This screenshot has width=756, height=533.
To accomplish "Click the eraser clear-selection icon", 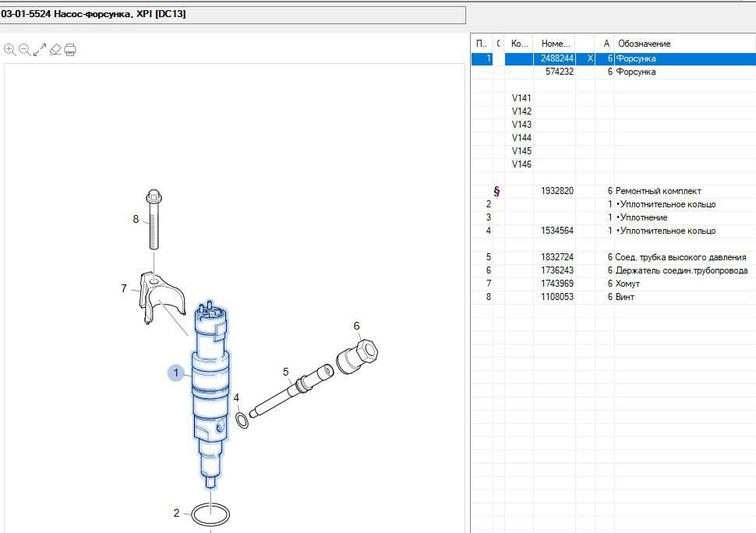I will 55,50.
